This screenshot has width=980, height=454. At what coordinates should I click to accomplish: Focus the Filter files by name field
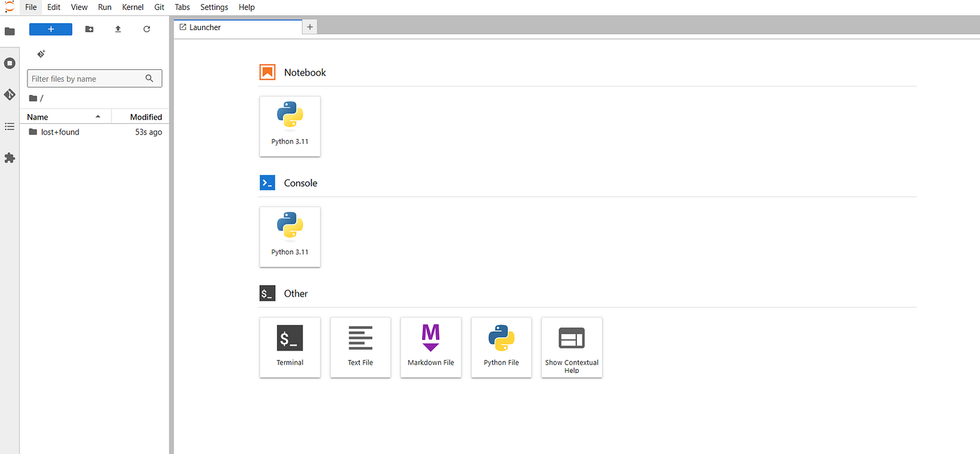94,78
